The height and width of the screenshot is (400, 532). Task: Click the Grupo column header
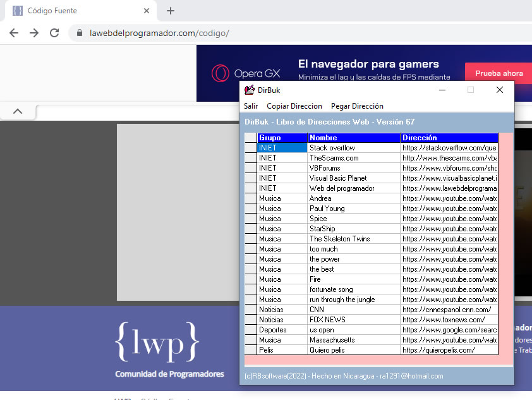pos(282,138)
